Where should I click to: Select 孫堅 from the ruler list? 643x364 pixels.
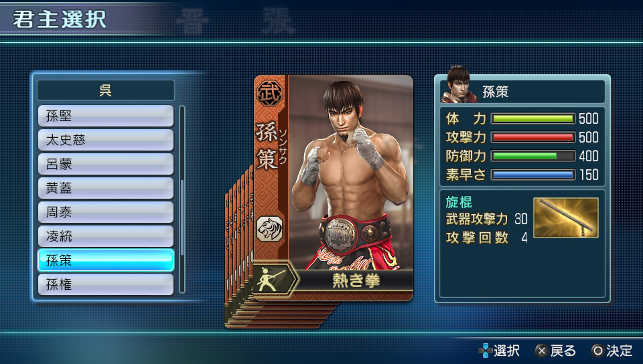pos(106,116)
